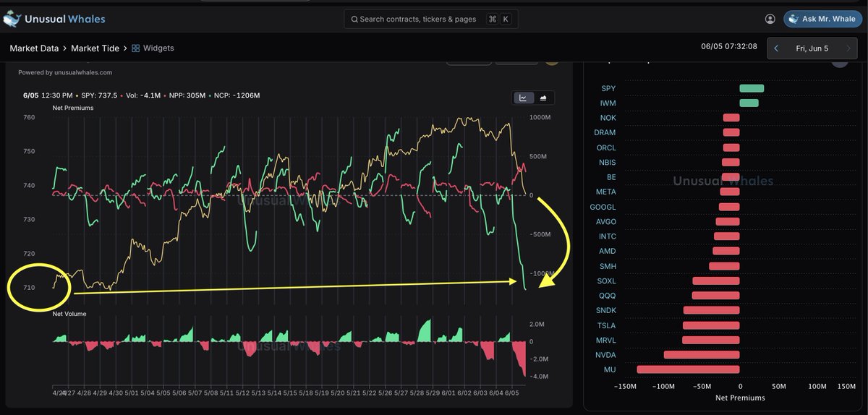Click the GOOGL ticker label

tap(604, 207)
